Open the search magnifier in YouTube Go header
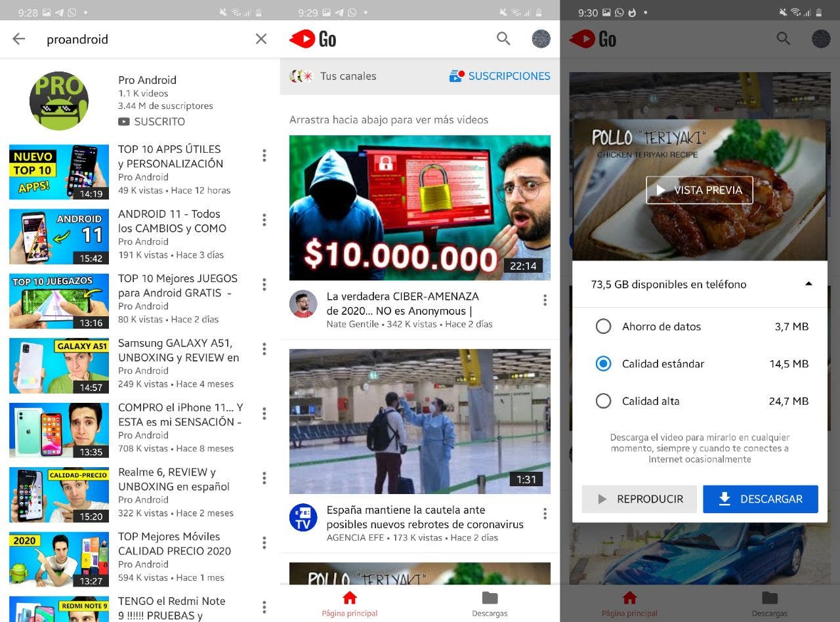 [x=503, y=39]
